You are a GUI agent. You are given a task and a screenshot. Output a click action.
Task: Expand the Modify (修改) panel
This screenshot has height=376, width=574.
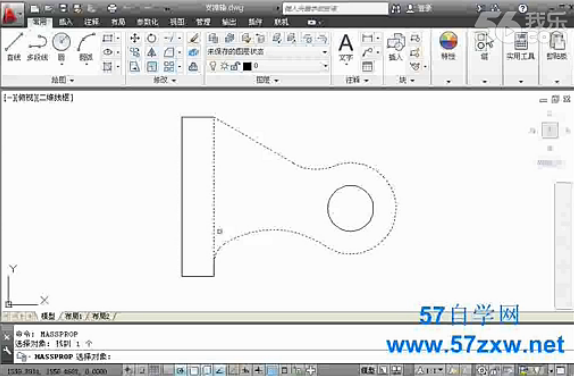coord(164,80)
